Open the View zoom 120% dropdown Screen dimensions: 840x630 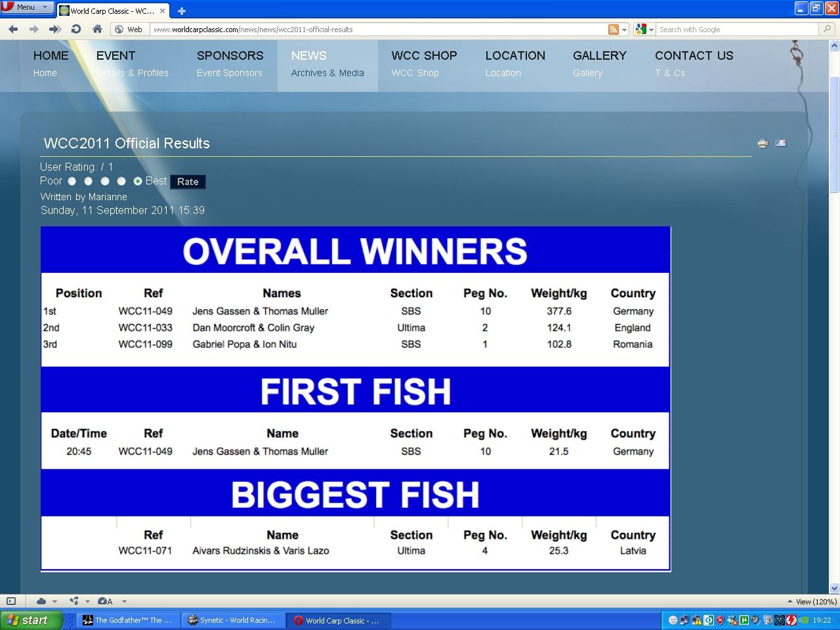tap(812, 601)
